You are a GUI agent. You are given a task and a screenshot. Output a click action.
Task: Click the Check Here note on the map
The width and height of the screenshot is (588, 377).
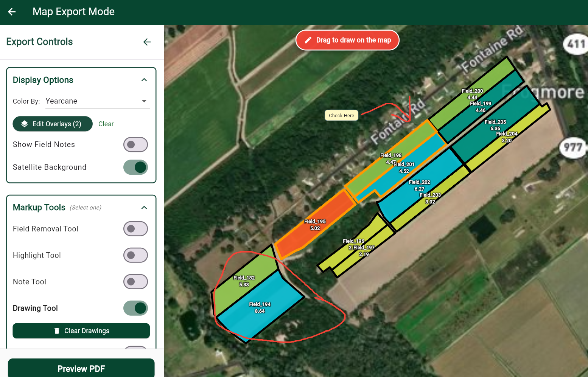tap(341, 115)
